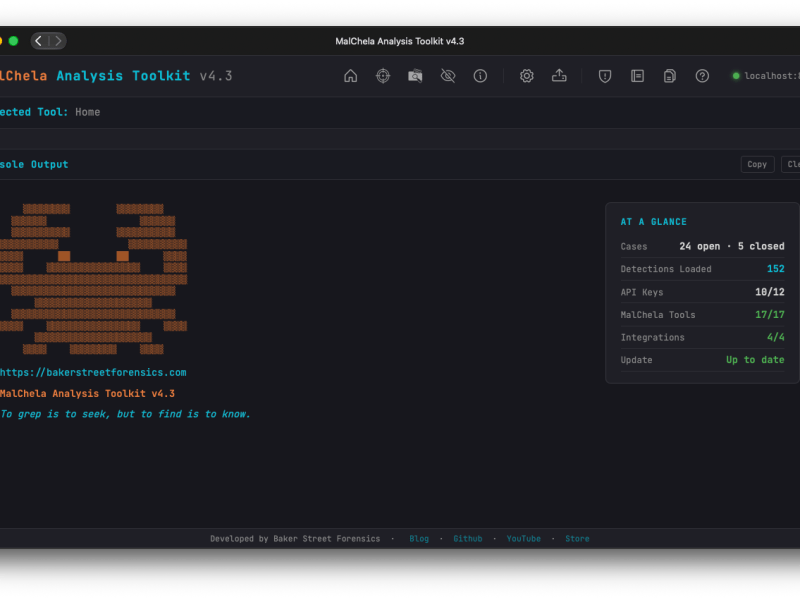This screenshot has width=800, height=600.
Task: Open the notebook panel icon
Action: [x=637, y=76]
